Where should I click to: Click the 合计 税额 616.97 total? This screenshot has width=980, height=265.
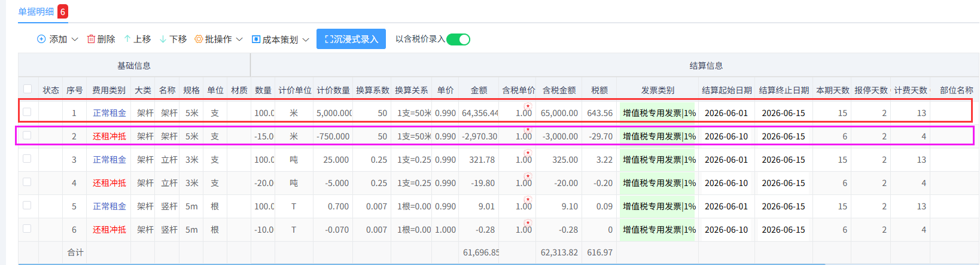[x=600, y=252]
